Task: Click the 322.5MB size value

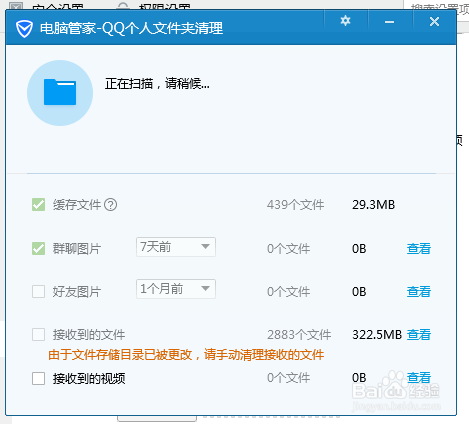Action: [377, 335]
